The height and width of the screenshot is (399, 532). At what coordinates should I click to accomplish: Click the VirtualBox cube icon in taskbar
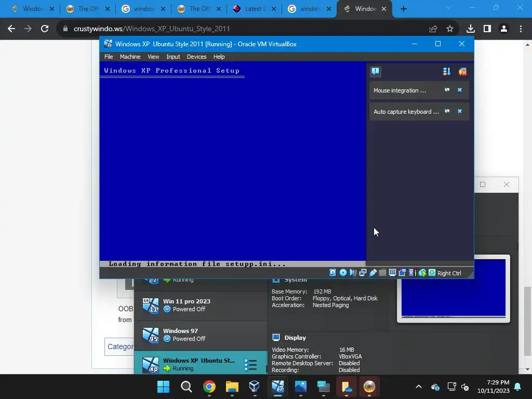[254, 387]
